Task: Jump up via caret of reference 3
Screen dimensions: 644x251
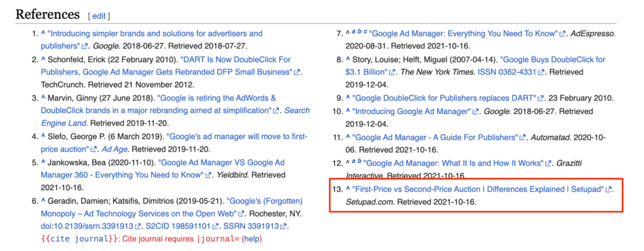Action: pos(43,98)
